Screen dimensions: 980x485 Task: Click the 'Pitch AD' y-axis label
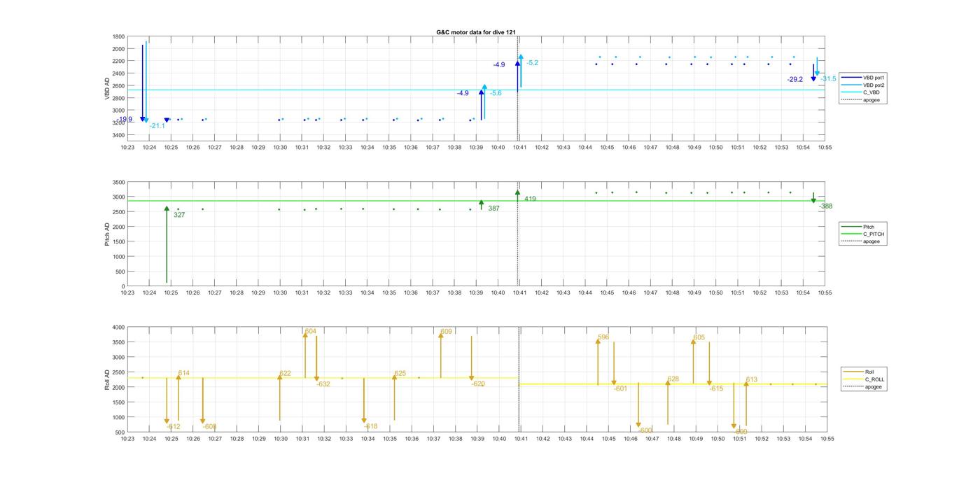click(107, 234)
